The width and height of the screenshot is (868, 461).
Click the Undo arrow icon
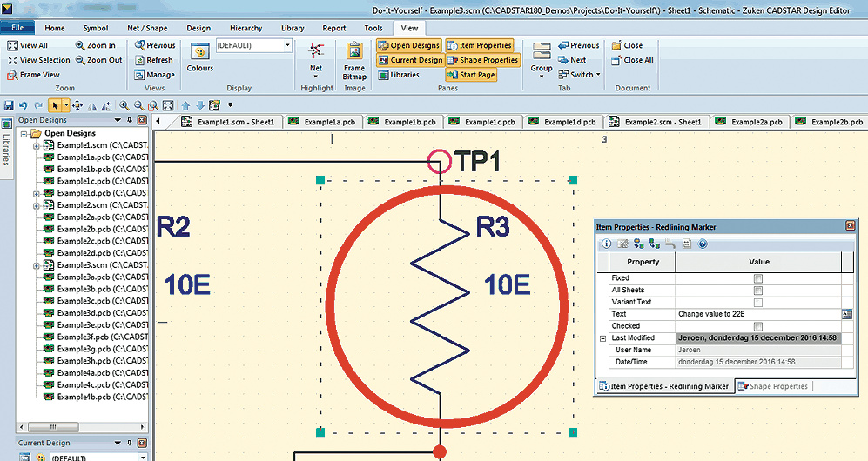[24, 105]
